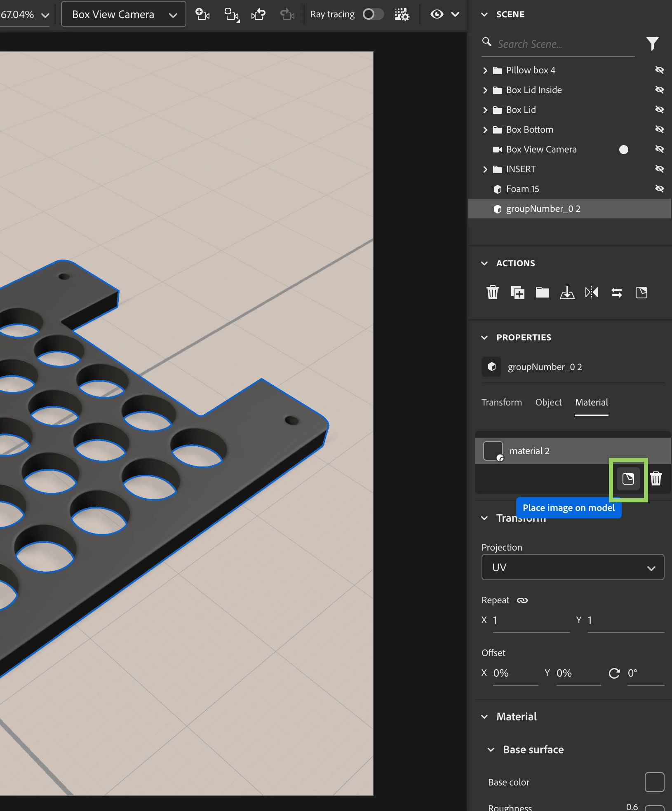
Task: Click the groupNumber_0 2 model icon in Properties
Action: coord(491,367)
